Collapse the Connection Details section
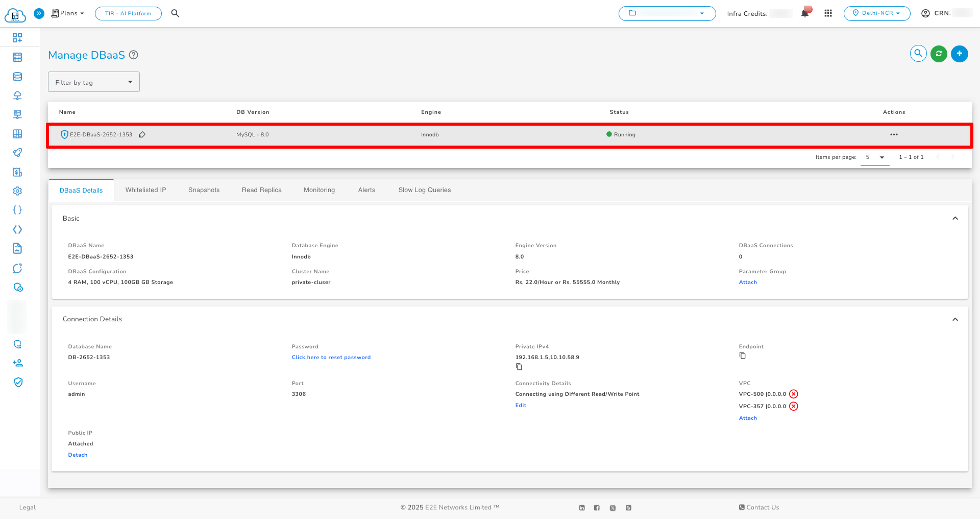980x519 pixels. 955,319
